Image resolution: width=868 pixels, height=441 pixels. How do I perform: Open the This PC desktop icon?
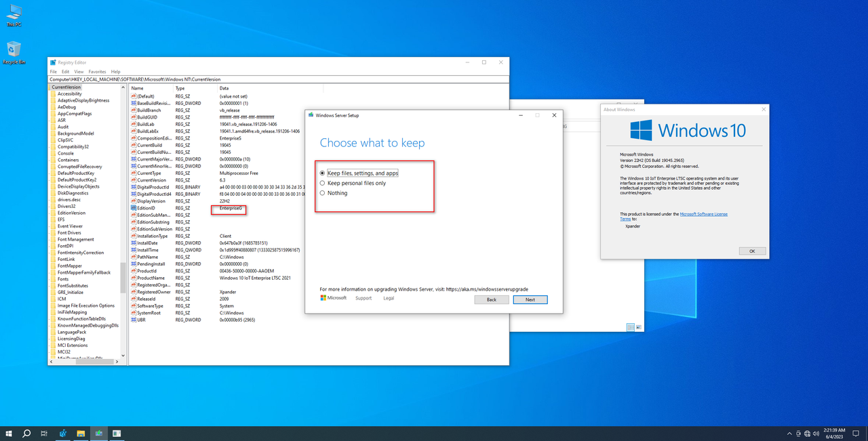tap(14, 15)
